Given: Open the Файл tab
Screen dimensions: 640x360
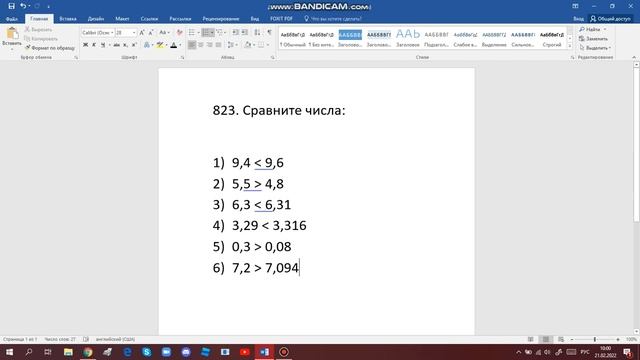Looking at the screenshot, I should click(x=12, y=19).
